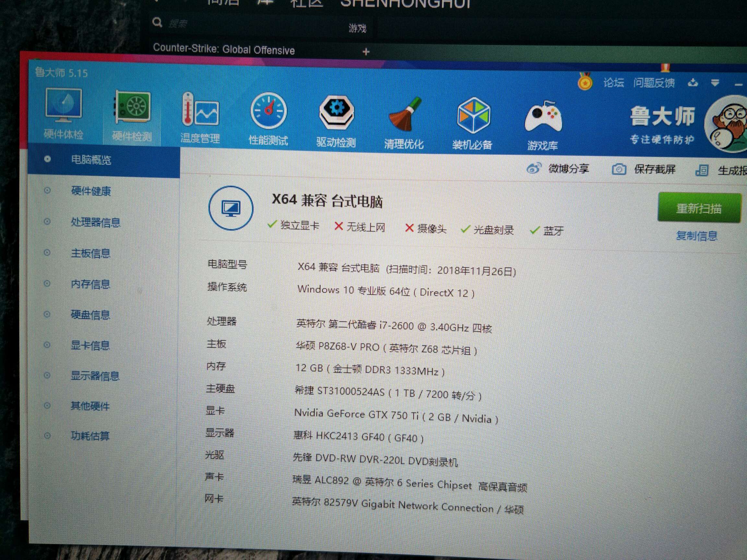Click the computer monitor circle icon
The image size is (747, 560).
231,208
